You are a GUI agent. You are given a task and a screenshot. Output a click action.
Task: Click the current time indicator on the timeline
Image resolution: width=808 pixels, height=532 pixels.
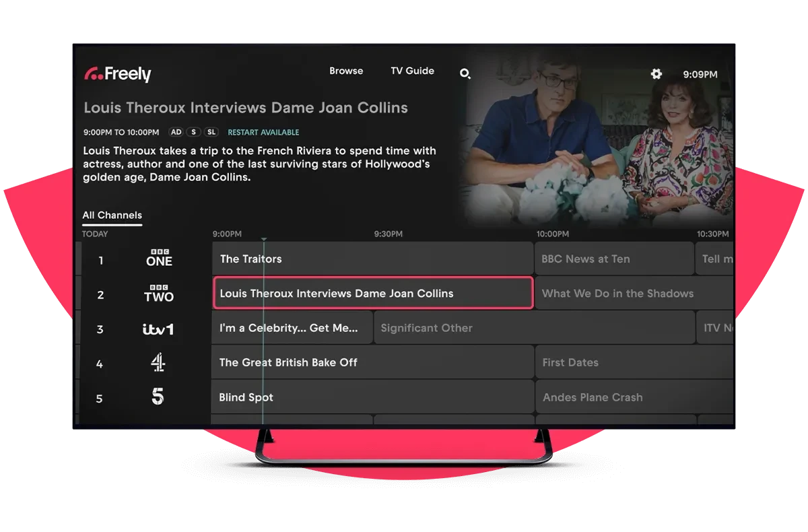(x=264, y=239)
